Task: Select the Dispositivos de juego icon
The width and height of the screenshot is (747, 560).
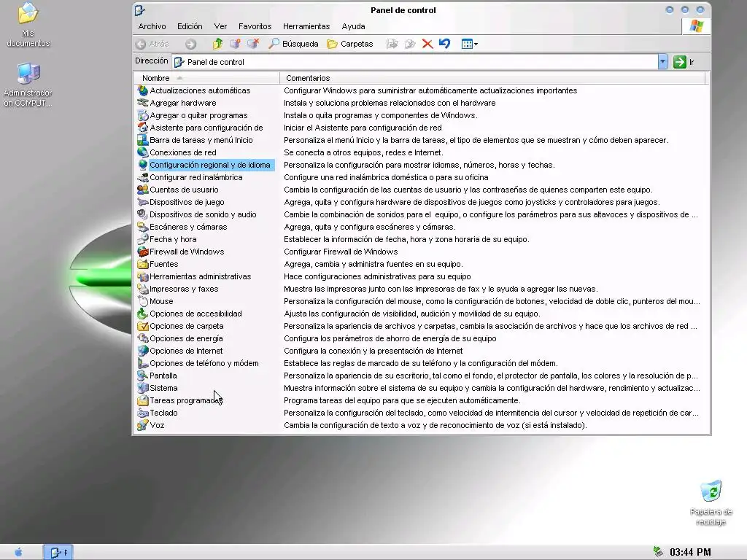Action: 142,201
